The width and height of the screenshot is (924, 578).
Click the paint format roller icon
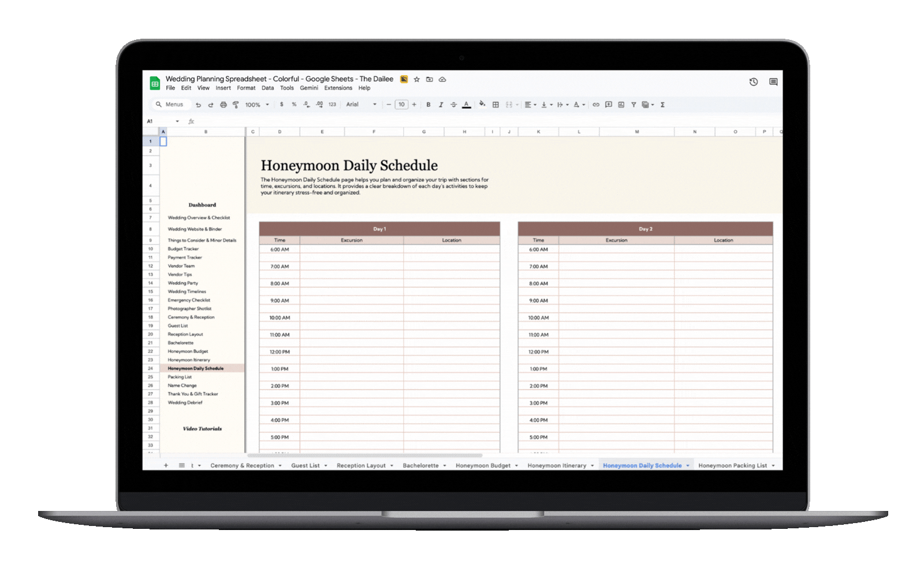tap(236, 105)
